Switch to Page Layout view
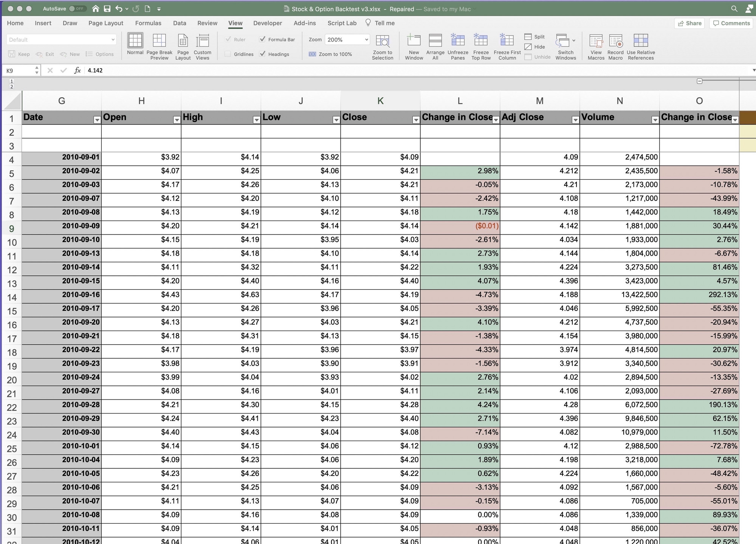Image resolution: width=756 pixels, height=544 pixels. [183, 47]
